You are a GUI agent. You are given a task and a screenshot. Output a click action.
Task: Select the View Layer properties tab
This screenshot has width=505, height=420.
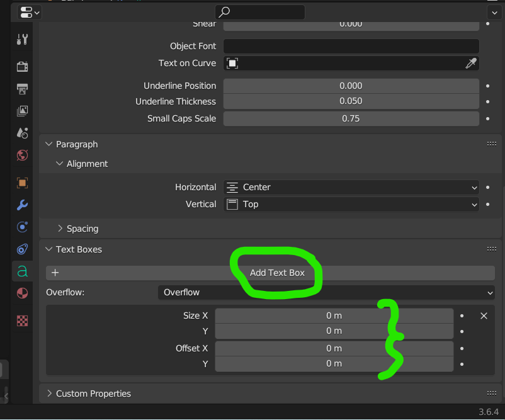(x=22, y=111)
